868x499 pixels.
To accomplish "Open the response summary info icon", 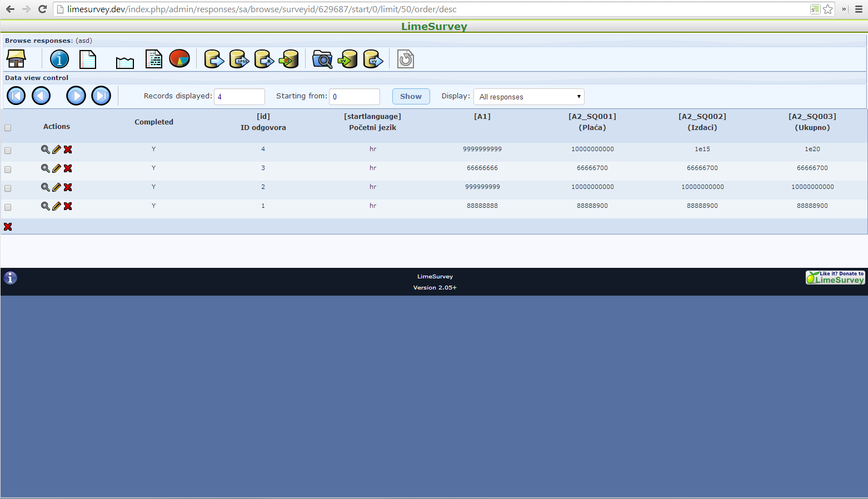I will 59,59.
